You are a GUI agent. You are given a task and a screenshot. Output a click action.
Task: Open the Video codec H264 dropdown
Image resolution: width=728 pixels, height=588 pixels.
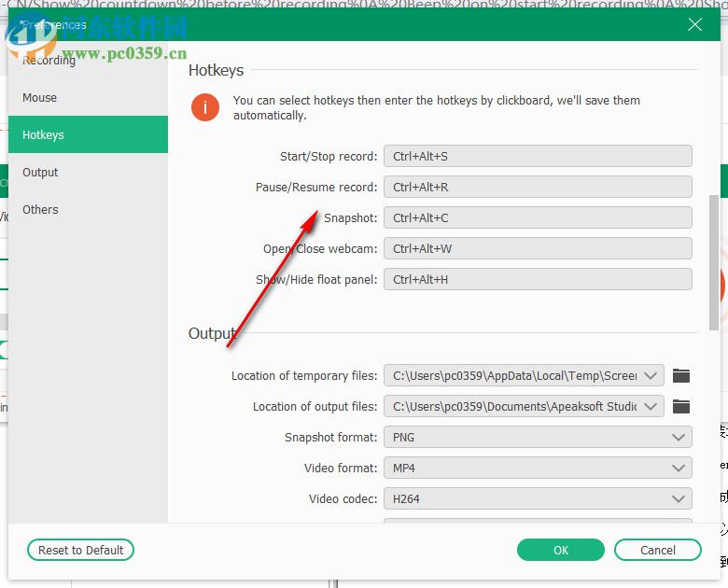coord(538,498)
